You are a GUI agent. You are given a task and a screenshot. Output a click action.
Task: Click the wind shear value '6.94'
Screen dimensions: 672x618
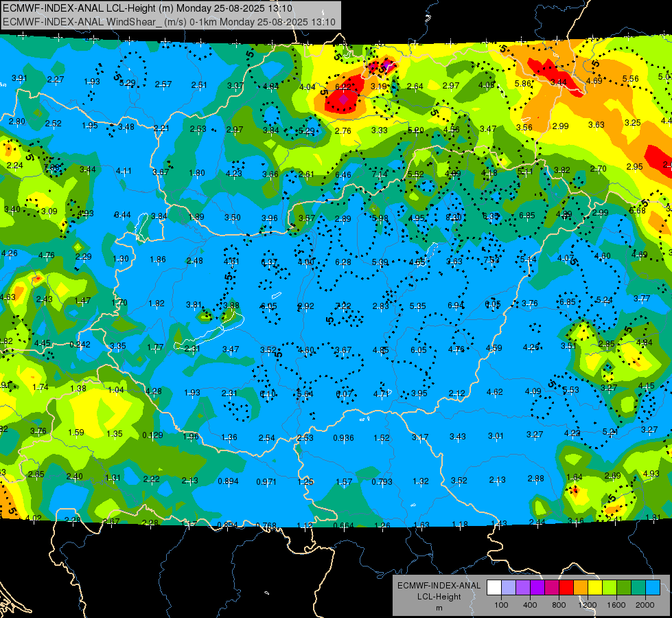456,305
